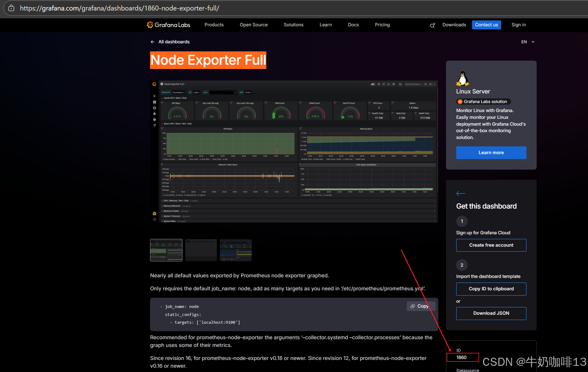The width and height of the screenshot is (588, 372).
Task: Open the site search icon
Action: click(432, 25)
